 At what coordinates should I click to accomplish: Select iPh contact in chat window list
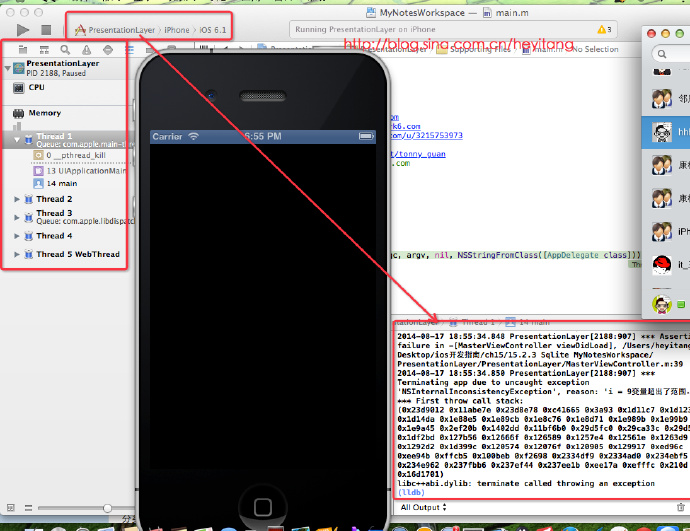pyautogui.click(x=666, y=231)
